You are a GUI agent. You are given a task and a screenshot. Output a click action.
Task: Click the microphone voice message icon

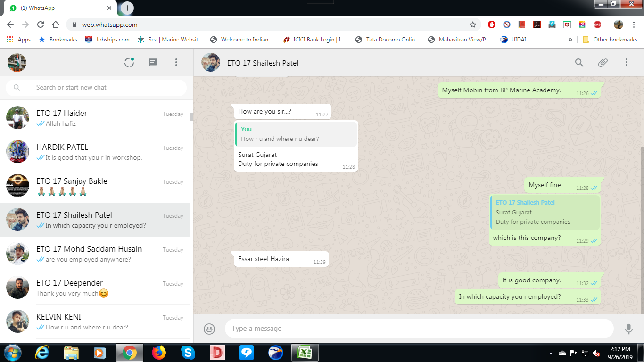click(x=628, y=329)
